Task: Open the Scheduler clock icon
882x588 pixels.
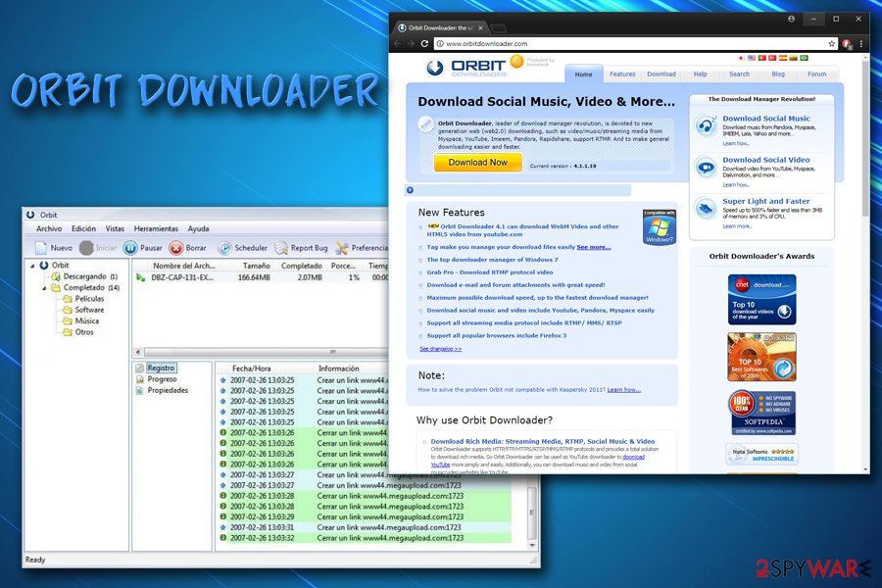Action: click(x=224, y=248)
